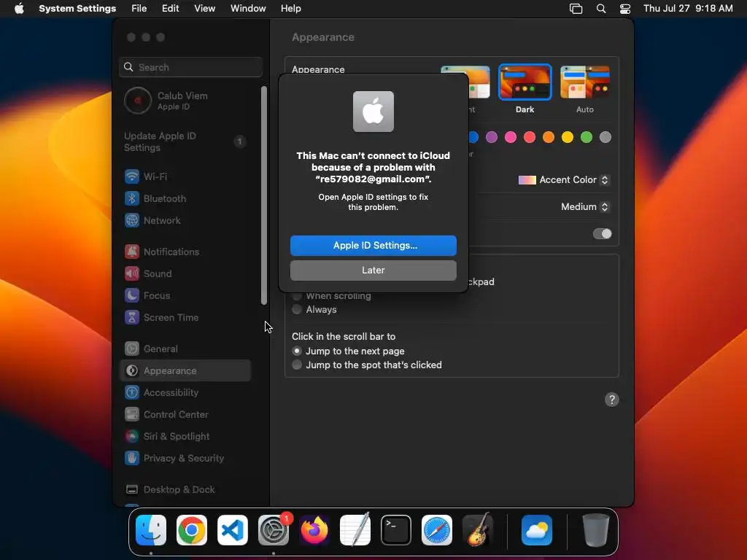
Task: Select Jump to the spot that's clicked
Action: pos(367,365)
